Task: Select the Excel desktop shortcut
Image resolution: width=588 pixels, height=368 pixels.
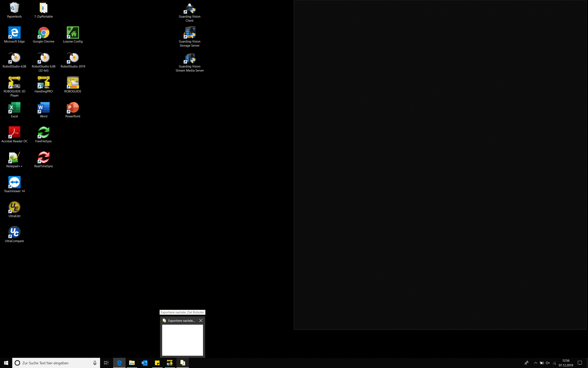Action: tap(14, 110)
